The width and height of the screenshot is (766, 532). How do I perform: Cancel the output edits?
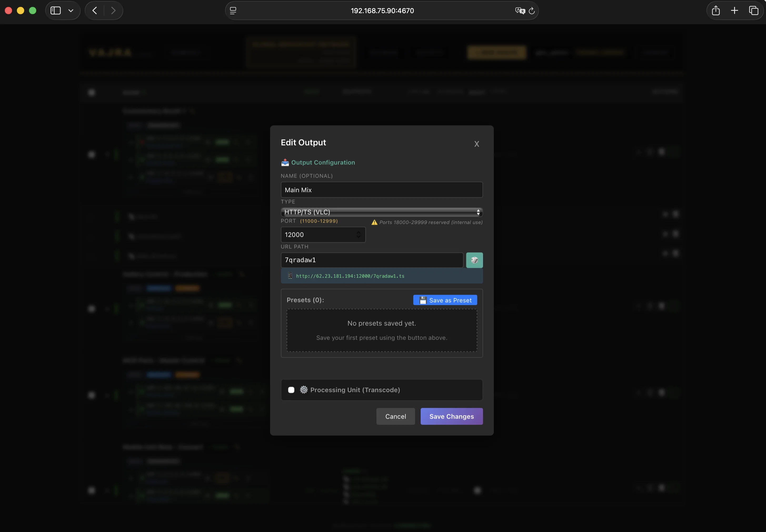pos(395,416)
